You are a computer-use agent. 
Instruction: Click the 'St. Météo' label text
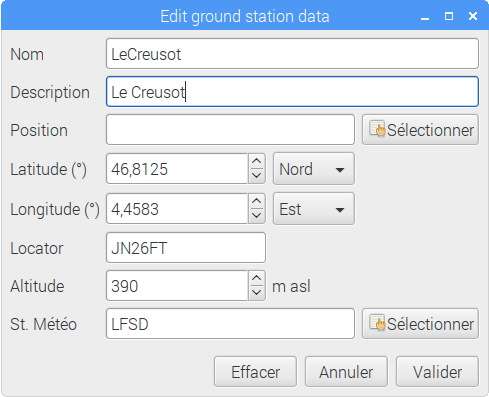[x=43, y=324]
